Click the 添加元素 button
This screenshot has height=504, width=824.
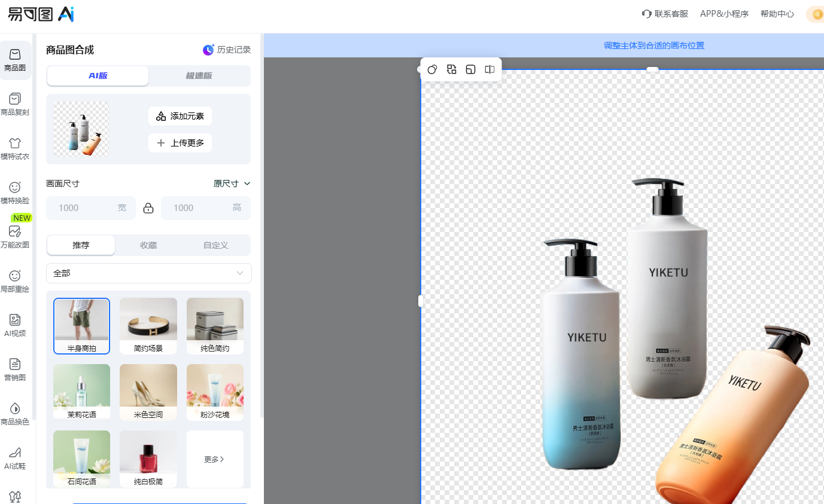click(x=180, y=116)
